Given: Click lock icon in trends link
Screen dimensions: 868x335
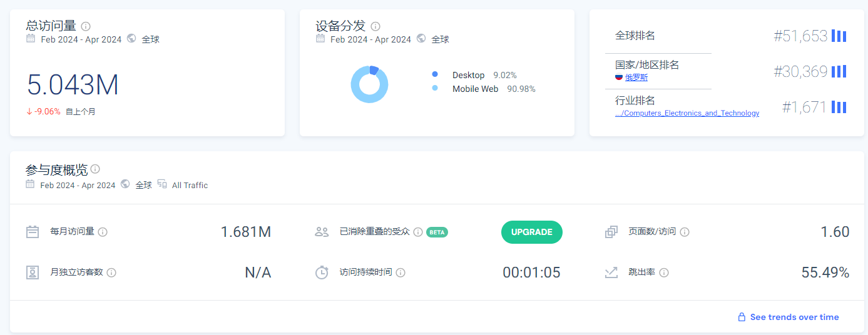Looking at the screenshot, I should [742, 317].
